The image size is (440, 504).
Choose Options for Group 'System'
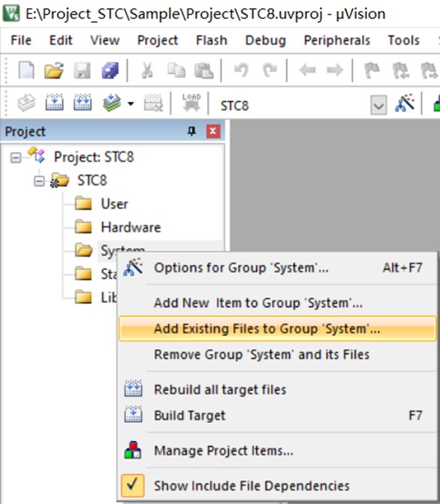click(x=278, y=268)
